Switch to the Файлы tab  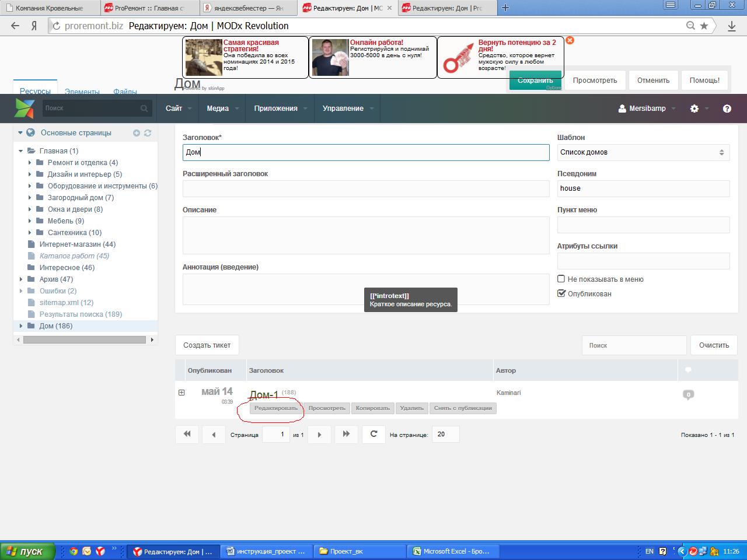coord(125,91)
